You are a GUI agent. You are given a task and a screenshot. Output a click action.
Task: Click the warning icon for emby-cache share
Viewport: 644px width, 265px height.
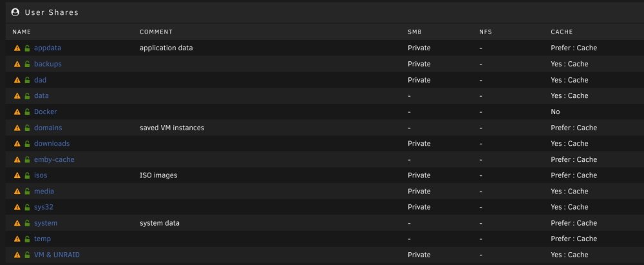tap(17, 160)
